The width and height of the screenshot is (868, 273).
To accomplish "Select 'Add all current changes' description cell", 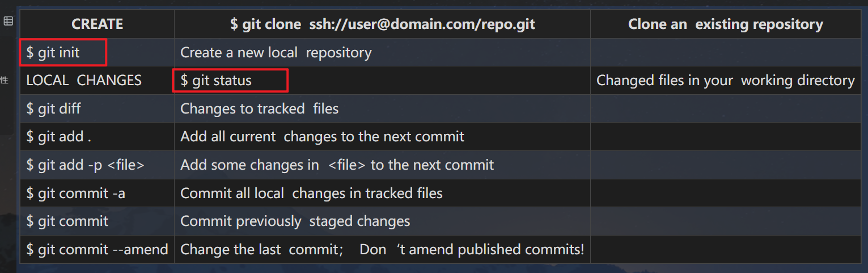I will pyautogui.click(x=322, y=137).
